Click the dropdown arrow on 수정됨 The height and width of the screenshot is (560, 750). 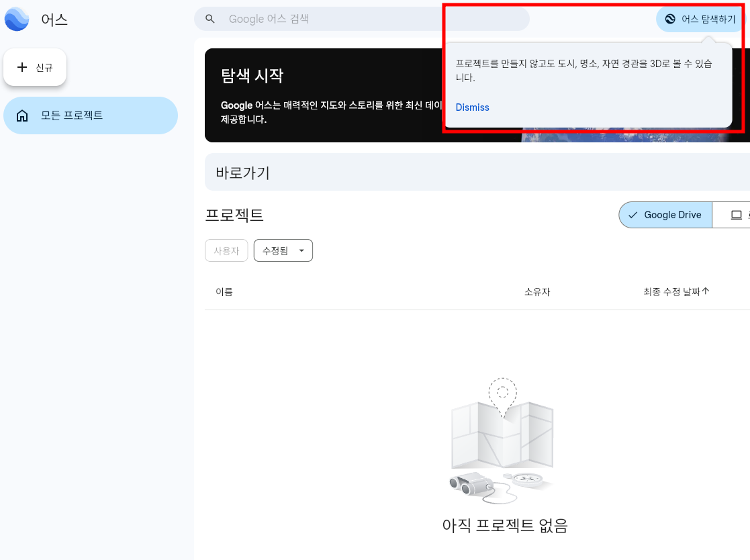[x=301, y=250]
